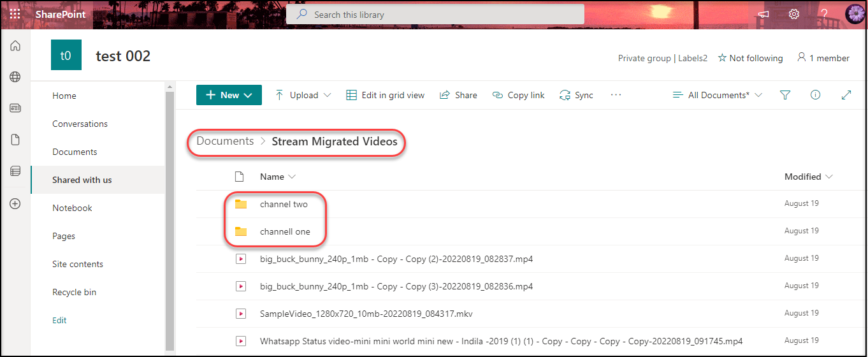
Task: Open the settings gear icon
Action: pos(793,14)
